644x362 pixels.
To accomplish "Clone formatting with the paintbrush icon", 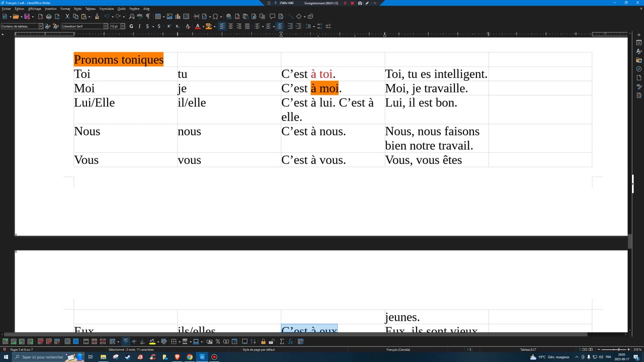I will 97,17.
